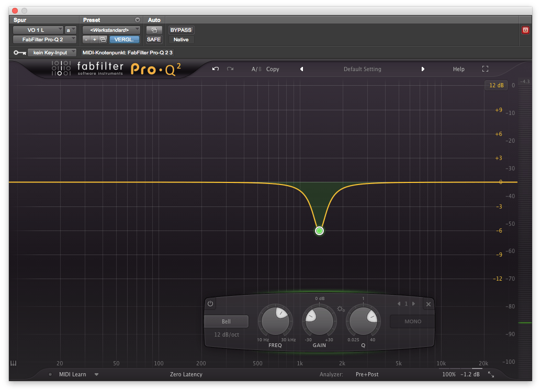Click -1.2 dB output gain value
The width and height of the screenshot is (541, 392).
point(470,374)
